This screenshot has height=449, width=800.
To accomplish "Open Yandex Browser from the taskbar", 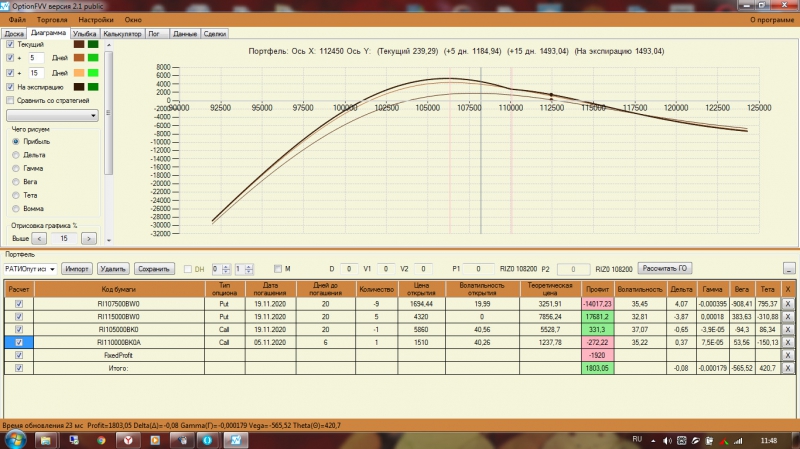I will 128,440.
